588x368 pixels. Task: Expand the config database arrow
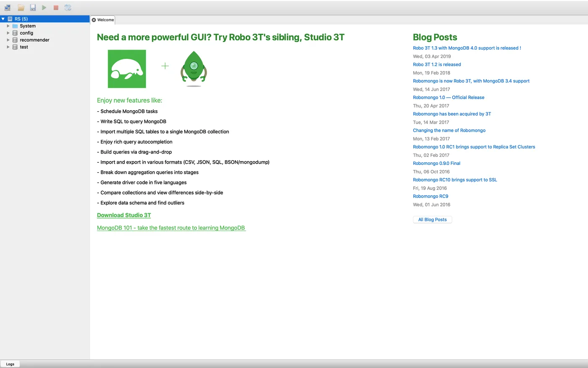[8, 33]
